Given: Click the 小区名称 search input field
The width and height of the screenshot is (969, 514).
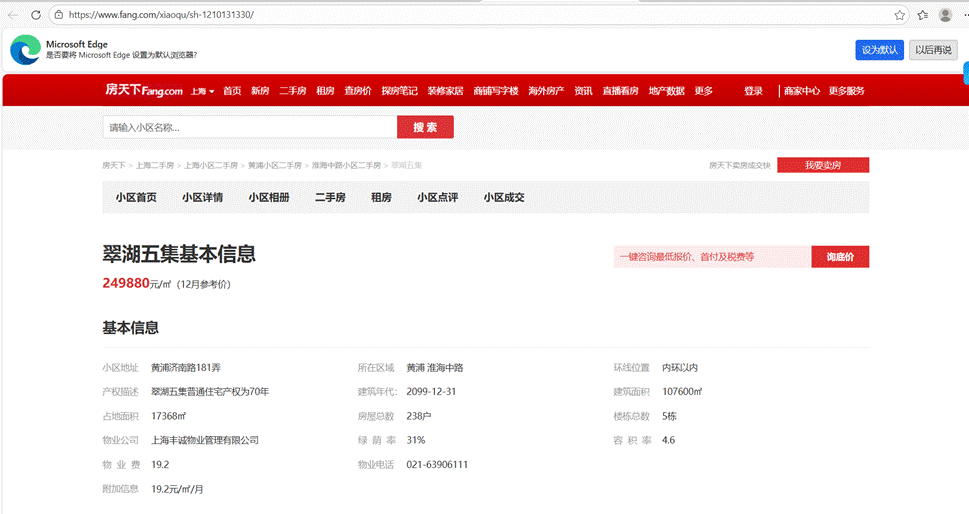Looking at the screenshot, I should pyautogui.click(x=249, y=127).
